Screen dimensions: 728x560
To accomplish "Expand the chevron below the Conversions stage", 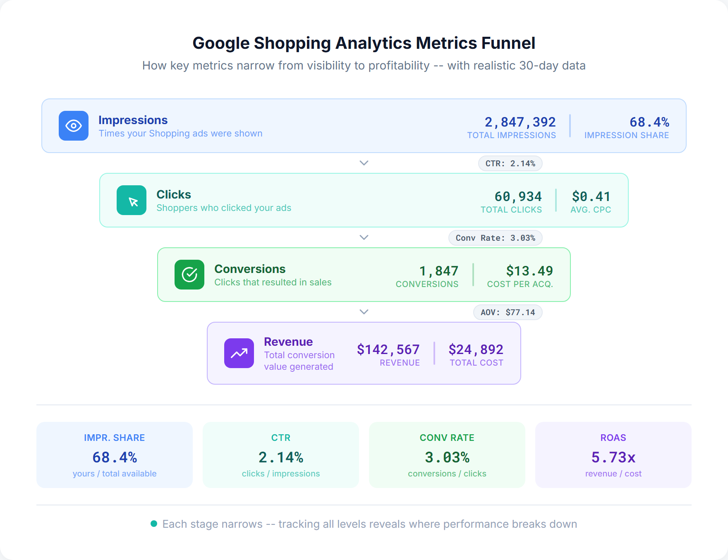I will click(364, 312).
